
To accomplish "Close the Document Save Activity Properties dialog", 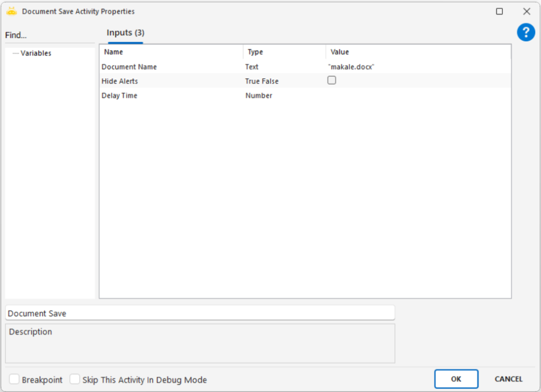I will [526, 11].
